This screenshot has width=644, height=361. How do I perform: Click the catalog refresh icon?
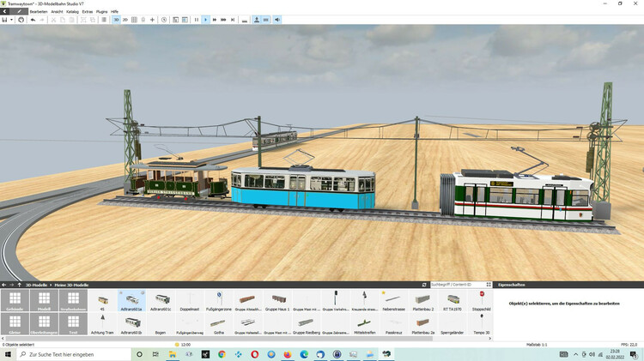(424, 285)
